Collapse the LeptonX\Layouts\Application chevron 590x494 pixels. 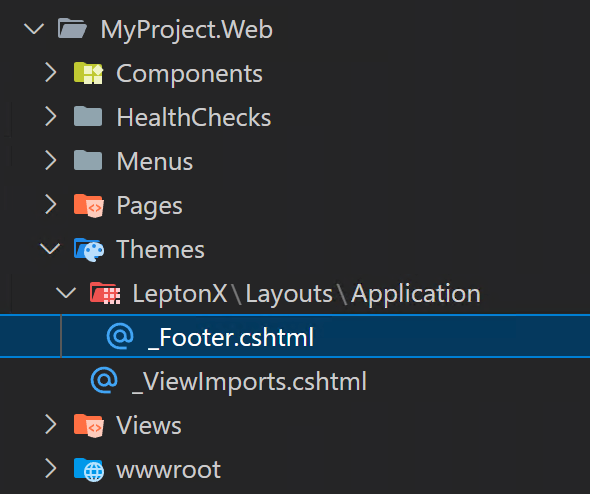[66, 293]
